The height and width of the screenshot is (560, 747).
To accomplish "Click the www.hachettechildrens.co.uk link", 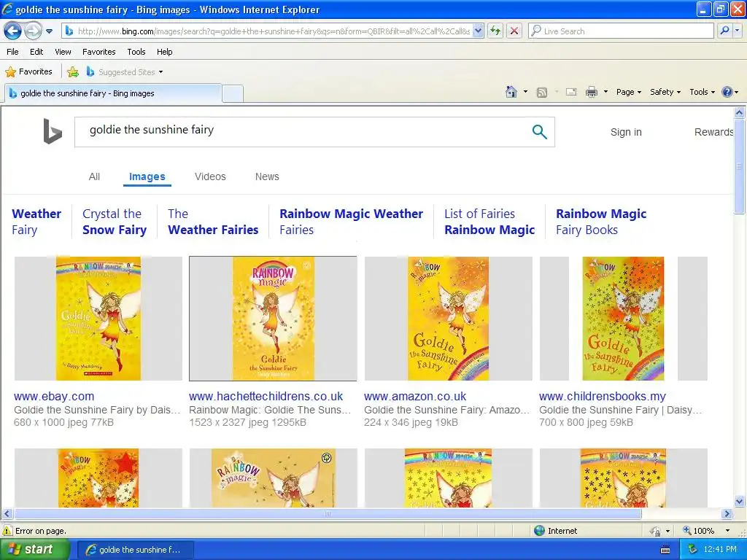I will tap(266, 396).
